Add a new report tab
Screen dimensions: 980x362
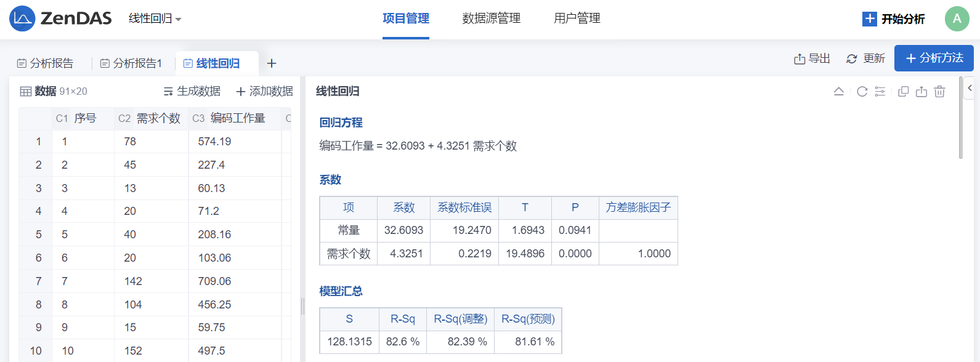(x=272, y=63)
